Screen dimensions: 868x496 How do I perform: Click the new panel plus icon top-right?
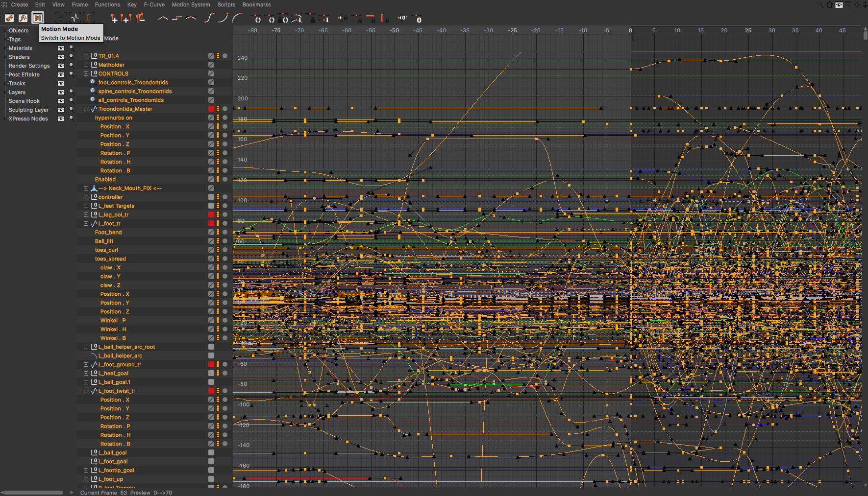(x=848, y=4)
